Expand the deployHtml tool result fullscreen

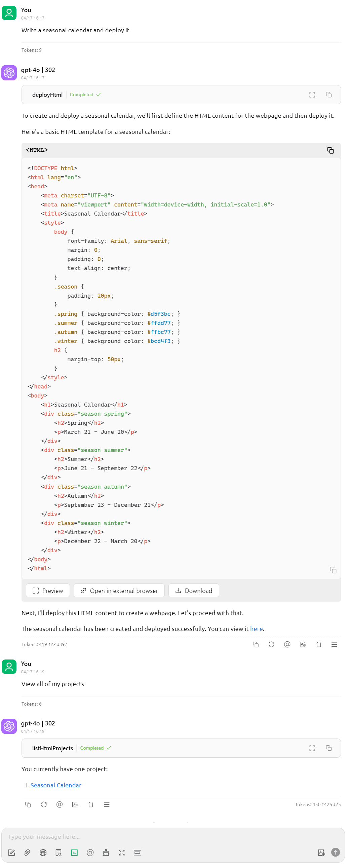(x=312, y=95)
